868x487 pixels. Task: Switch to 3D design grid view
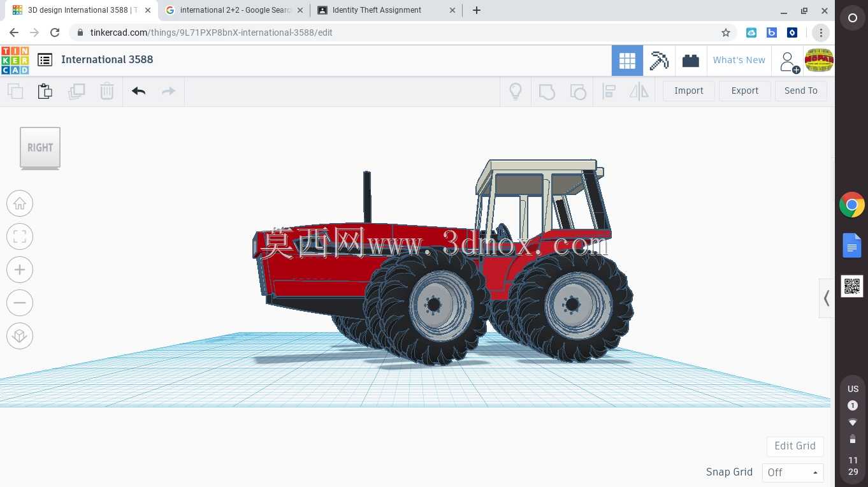click(627, 61)
